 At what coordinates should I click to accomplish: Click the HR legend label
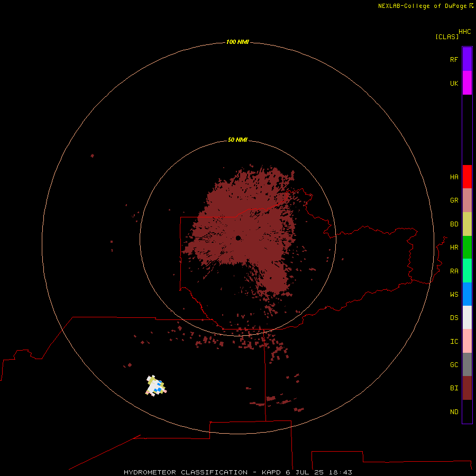pos(454,248)
